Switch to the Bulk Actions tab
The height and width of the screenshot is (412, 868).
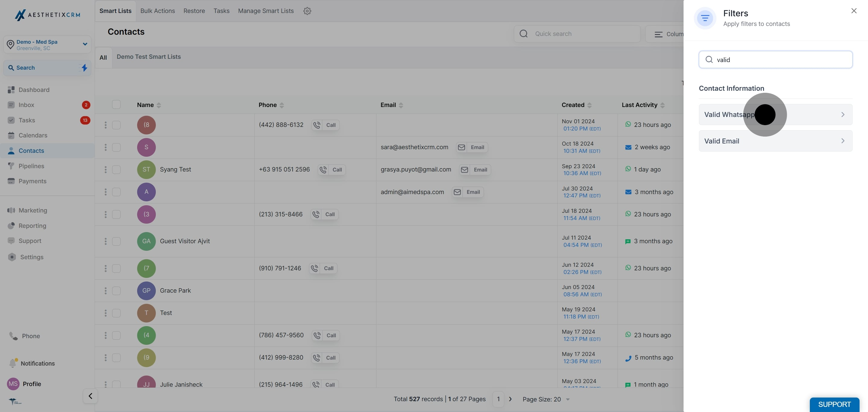pos(157,11)
